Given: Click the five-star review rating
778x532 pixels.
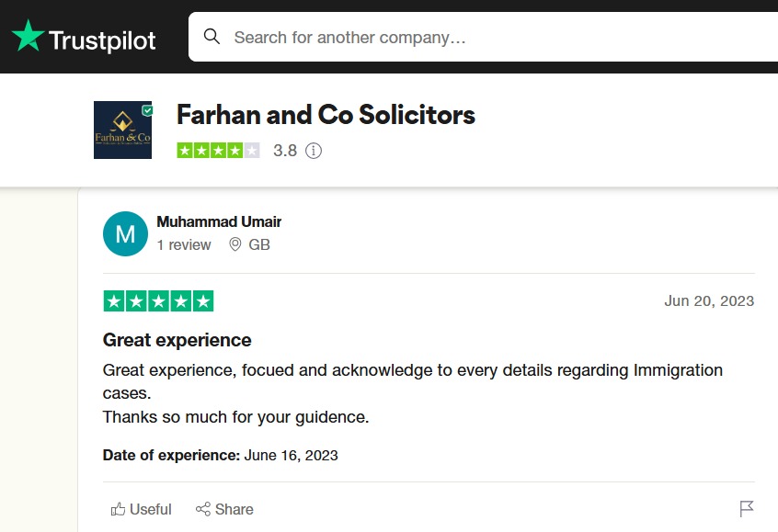Looking at the screenshot, I should click(158, 300).
